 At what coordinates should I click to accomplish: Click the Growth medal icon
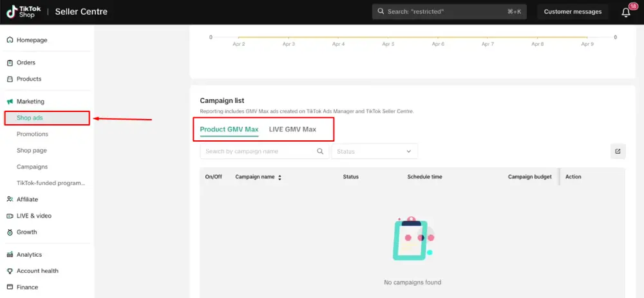pyautogui.click(x=10, y=232)
